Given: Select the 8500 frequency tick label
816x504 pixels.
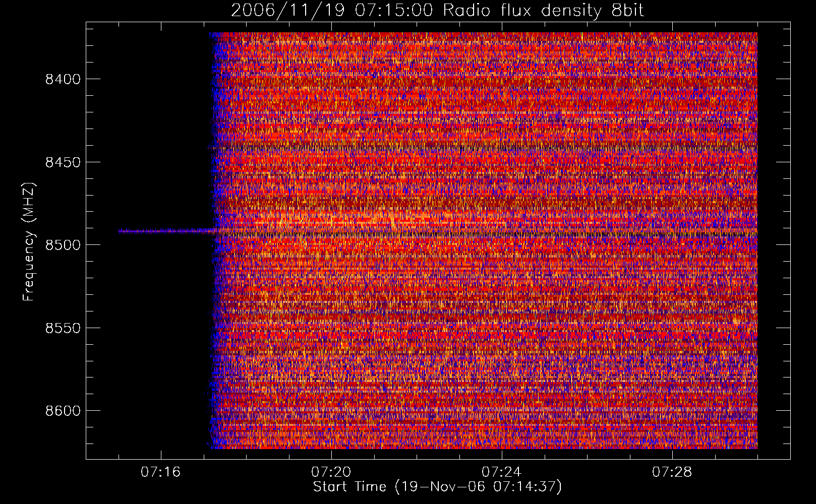Looking at the screenshot, I should click(x=63, y=245).
